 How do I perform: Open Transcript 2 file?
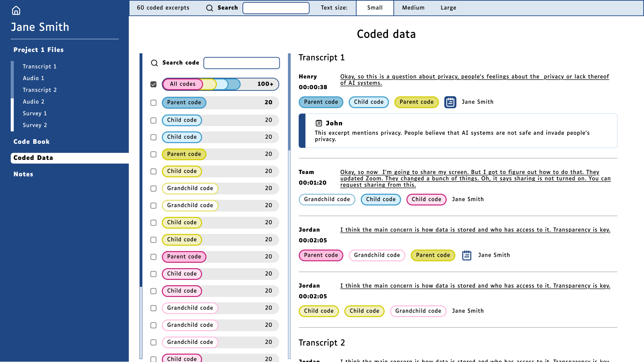click(40, 90)
